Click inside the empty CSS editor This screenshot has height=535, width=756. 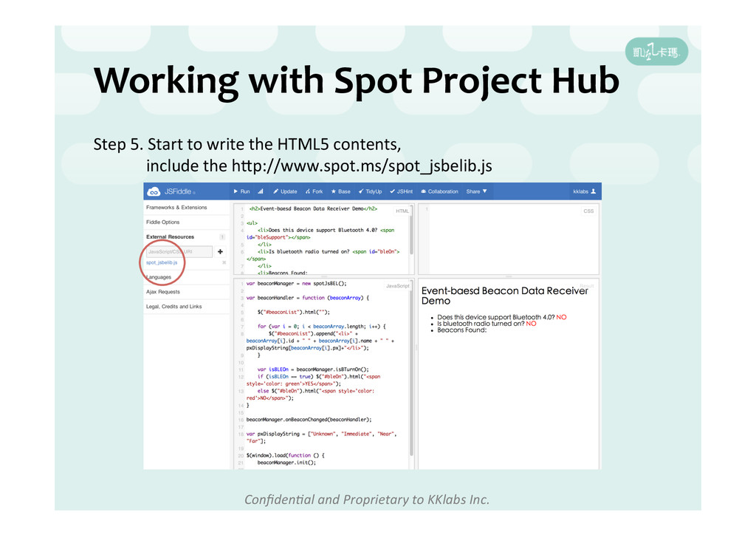coord(509,239)
